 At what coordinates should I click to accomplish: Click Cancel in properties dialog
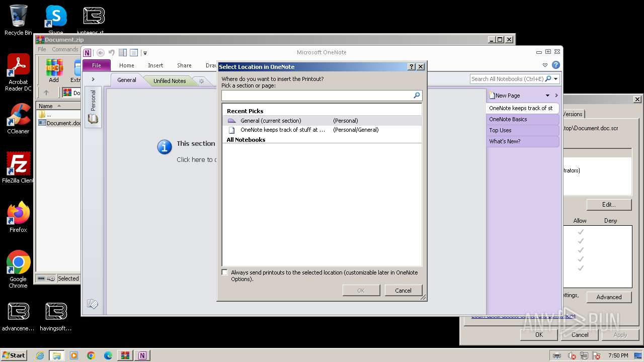[x=580, y=335]
